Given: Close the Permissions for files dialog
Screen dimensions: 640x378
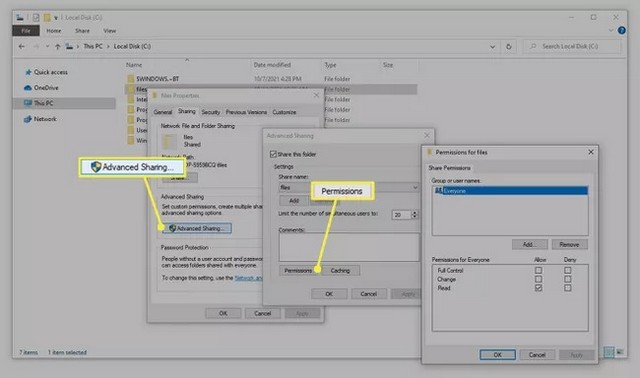Looking at the screenshot, I should point(591,152).
